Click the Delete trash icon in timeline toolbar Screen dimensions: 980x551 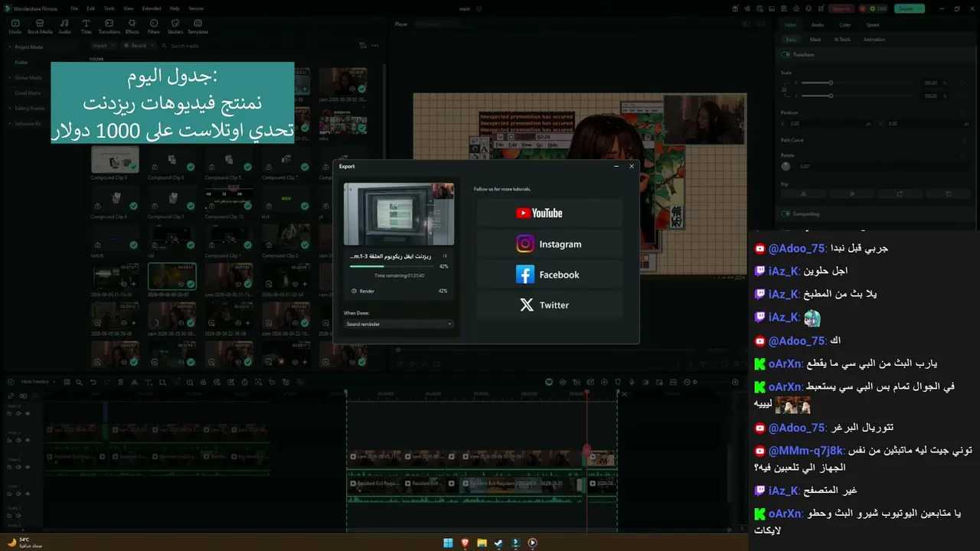coord(121,382)
